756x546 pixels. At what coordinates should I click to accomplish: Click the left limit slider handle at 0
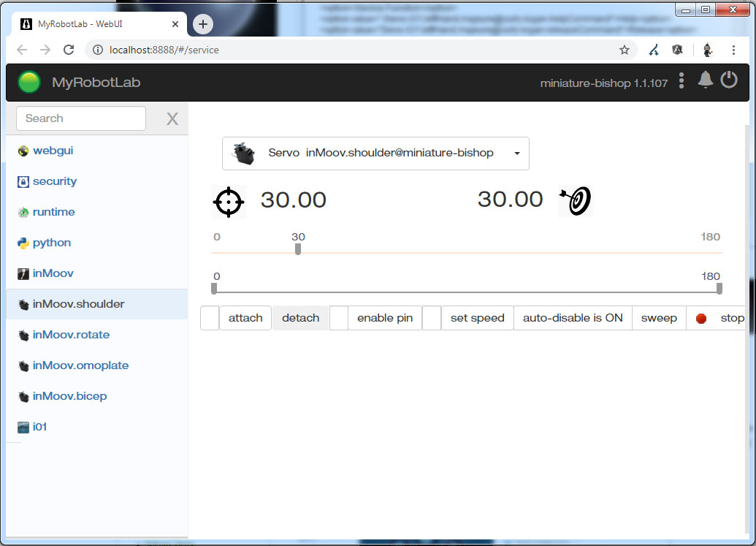(x=214, y=289)
